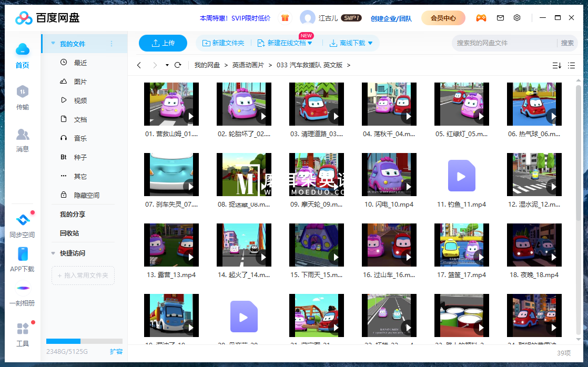Open 回收站 recycle bin entry
The height and width of the screenshot is (367, 588).
69,233
